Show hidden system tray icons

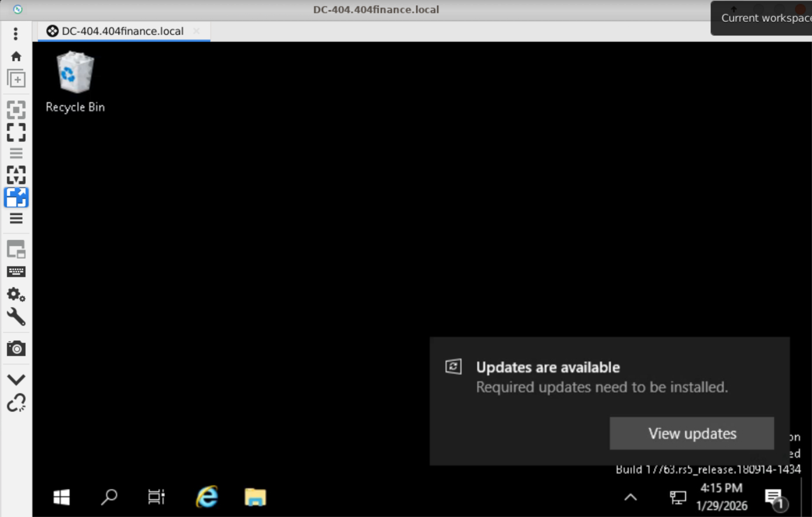coord(630,497)
